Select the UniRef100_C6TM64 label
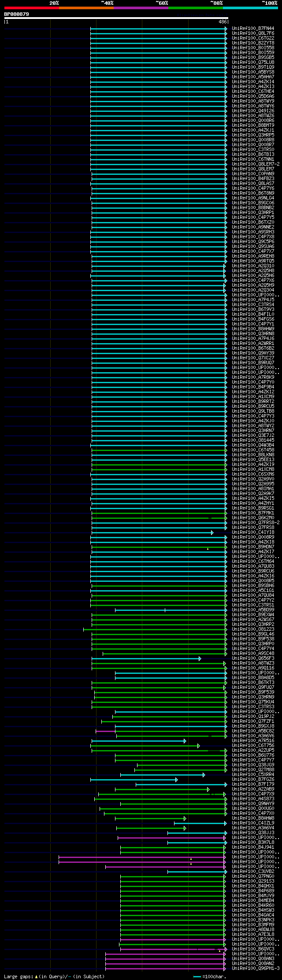 [253, 561]
